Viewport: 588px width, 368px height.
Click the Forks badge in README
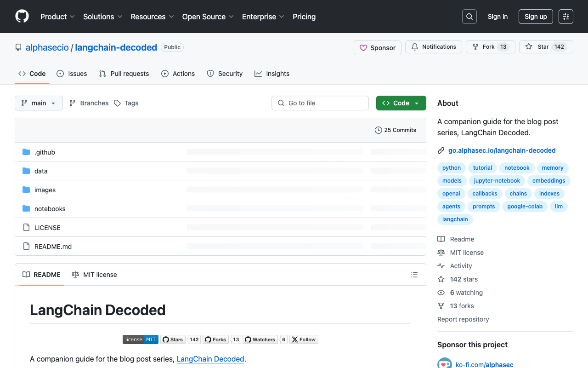click(x=222, y=339)
